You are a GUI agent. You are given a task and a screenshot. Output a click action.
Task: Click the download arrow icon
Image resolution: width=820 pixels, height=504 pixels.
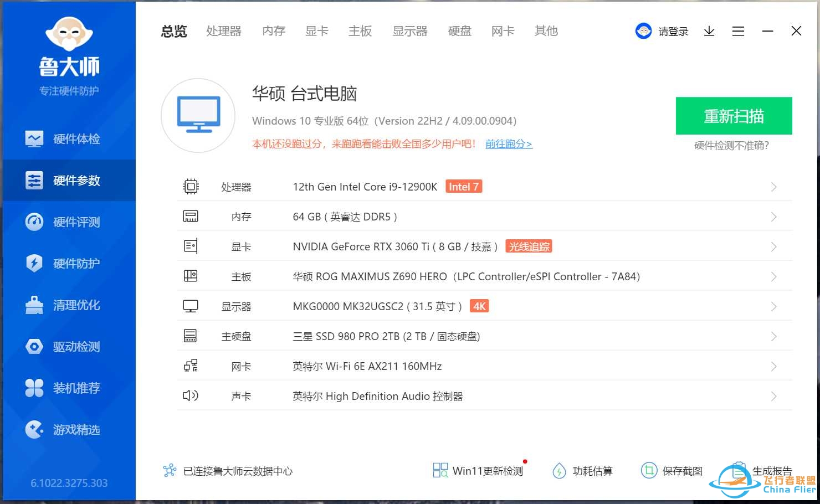click(x=709, y=31)
